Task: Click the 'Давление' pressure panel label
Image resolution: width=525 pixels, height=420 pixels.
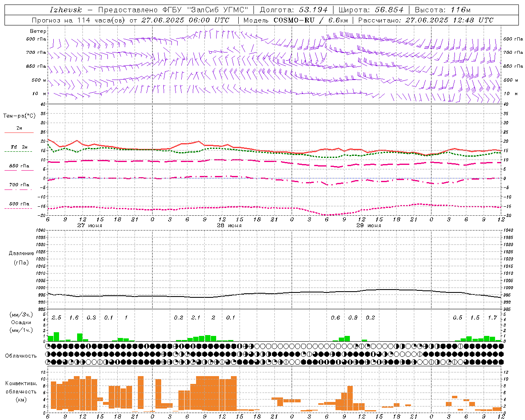Action: (x=21, y=253)
